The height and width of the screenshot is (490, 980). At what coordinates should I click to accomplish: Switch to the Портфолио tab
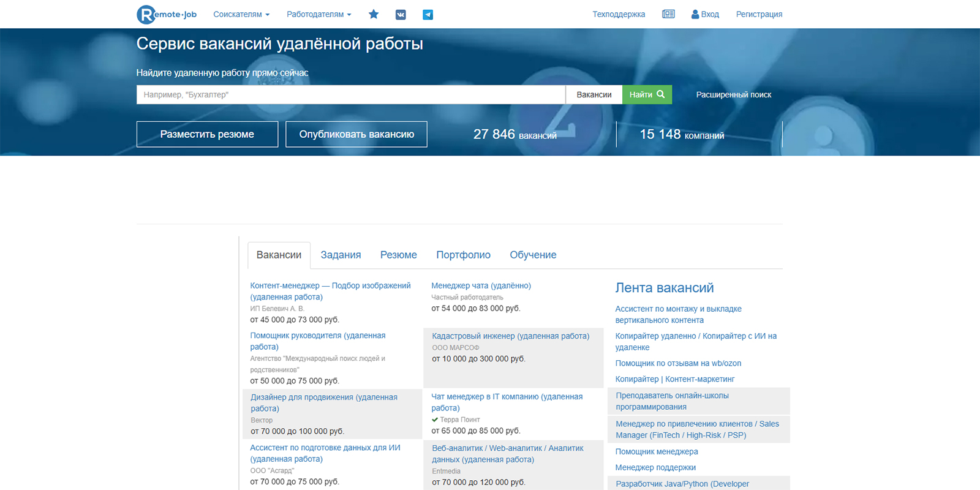463,255
